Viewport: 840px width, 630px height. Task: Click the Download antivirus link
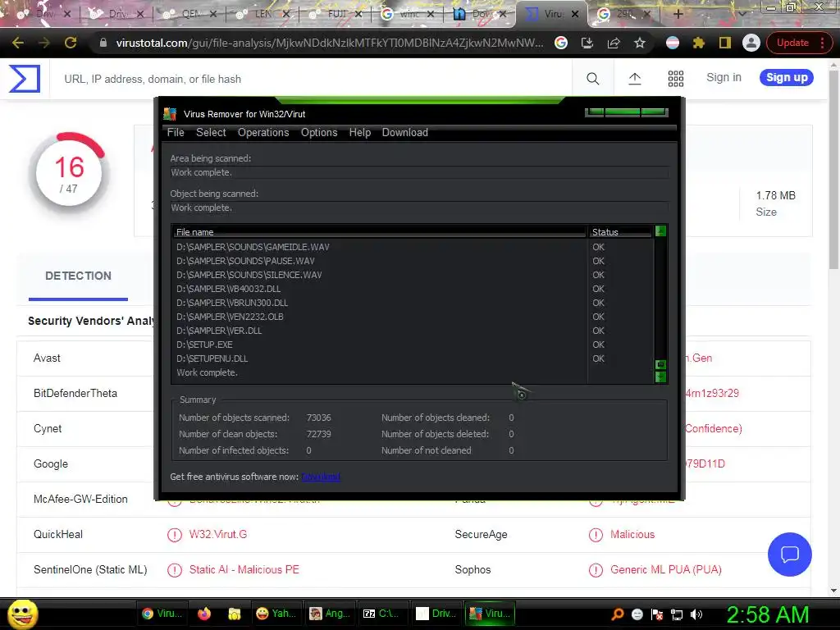321,477
